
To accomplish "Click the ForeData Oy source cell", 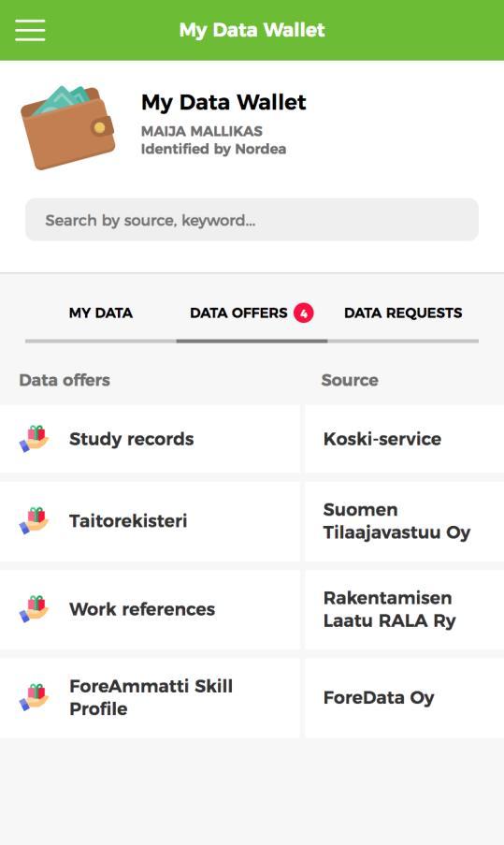I will click(404, 697).
